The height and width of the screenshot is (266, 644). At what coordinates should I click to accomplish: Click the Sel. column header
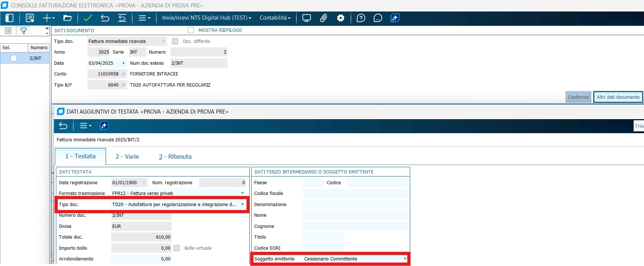coord(14,48)
